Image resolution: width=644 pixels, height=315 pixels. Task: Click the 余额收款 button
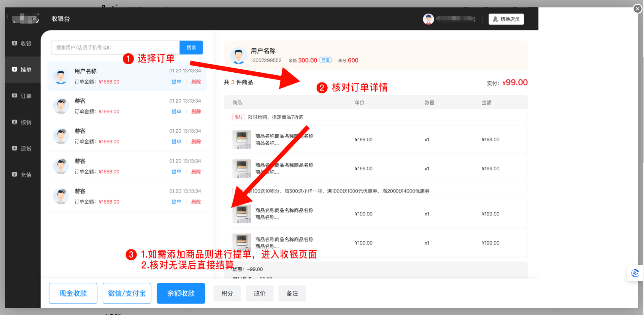(181, 293)
